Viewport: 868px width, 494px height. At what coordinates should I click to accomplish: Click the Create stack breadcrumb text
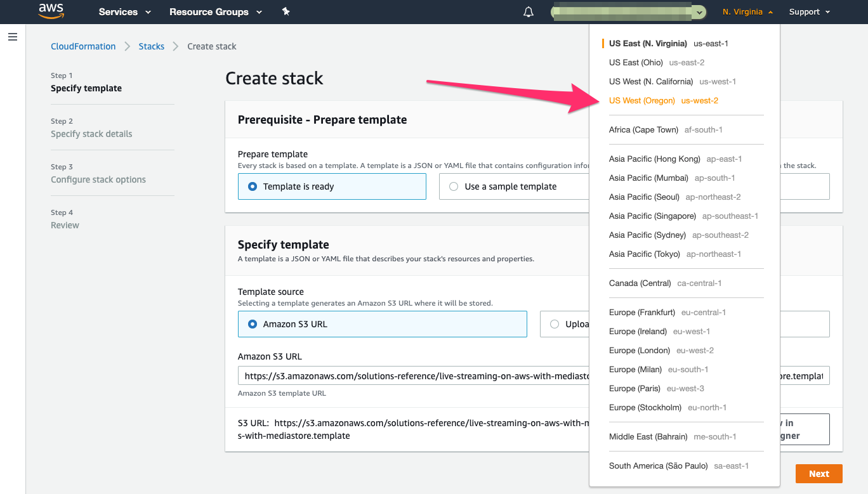click(x=212, y=46)
